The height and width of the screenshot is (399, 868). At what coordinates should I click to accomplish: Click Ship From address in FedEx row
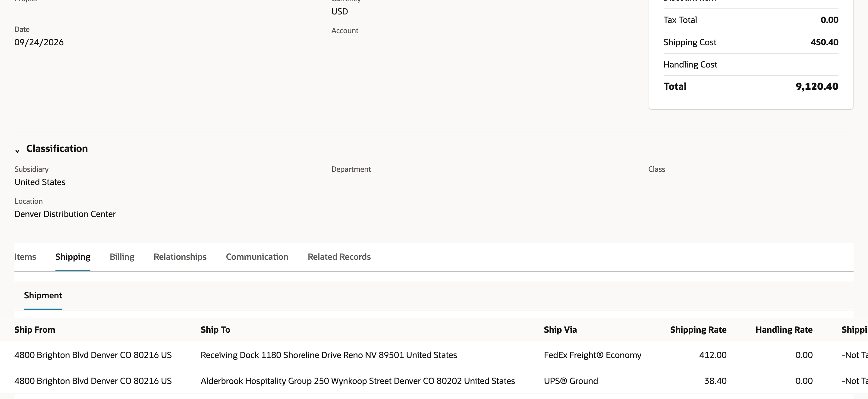[x=93, y=355]
